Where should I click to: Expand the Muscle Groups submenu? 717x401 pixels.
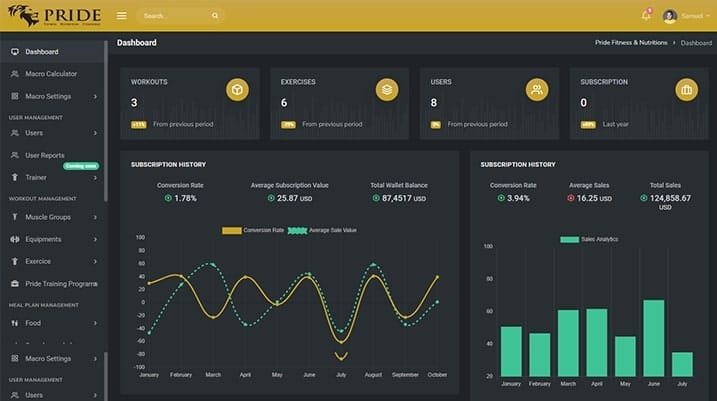point(54,217)
